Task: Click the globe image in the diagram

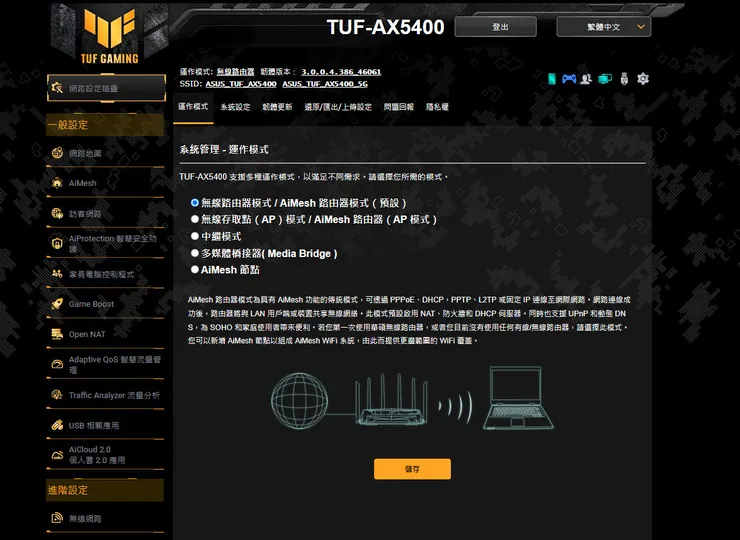Action: coord(299,400)
